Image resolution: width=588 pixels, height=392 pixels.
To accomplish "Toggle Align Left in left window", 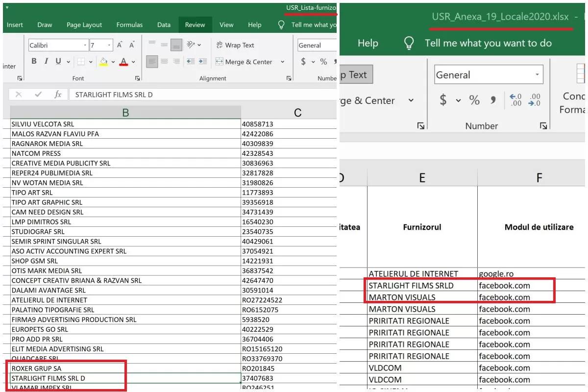I will point(152,62).
